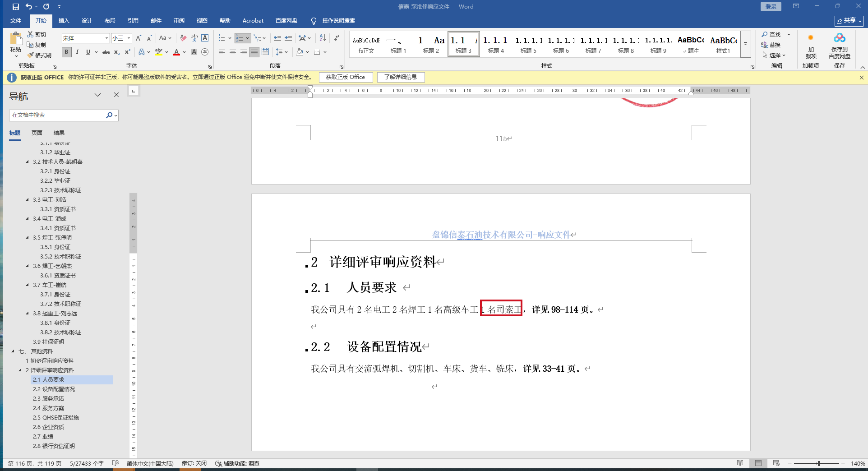Click the decrease indent icon
This screenshot has width=868, height=471.
point(277,38)
